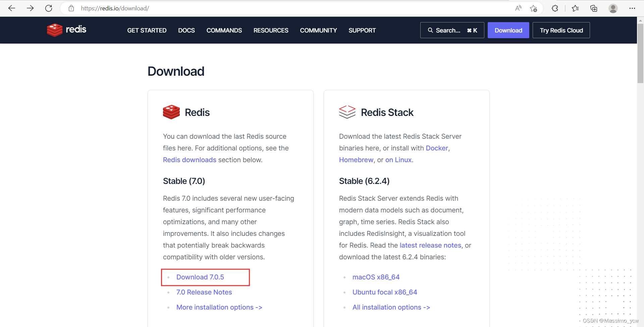Click the Stable (7.0) heading

click(184, 181)
